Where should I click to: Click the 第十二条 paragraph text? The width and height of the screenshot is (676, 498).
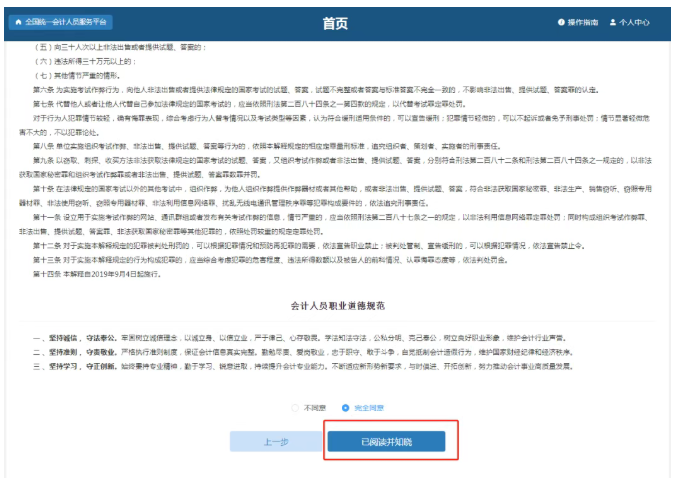(x=300, y=244)
